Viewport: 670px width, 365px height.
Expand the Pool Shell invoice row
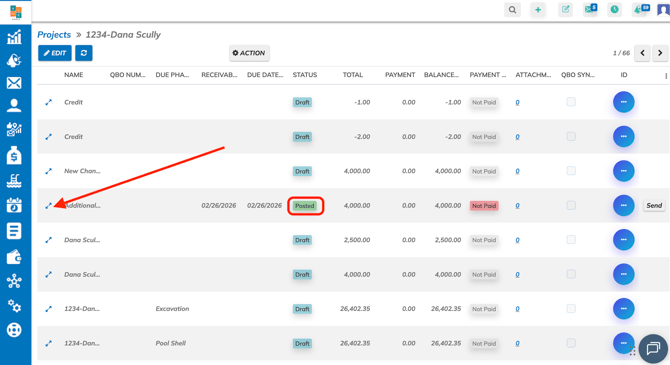[x=49, y=343]
